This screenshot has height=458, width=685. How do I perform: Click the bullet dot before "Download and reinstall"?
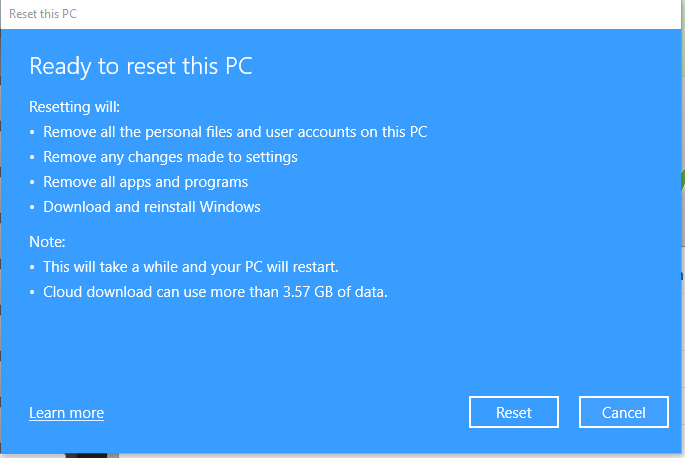32,208
